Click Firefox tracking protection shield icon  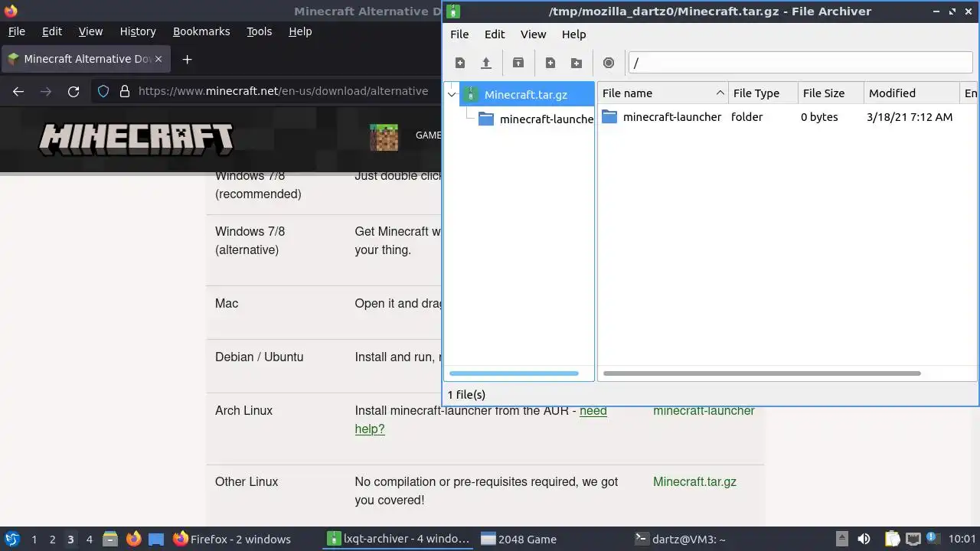[x=103, y=91]
